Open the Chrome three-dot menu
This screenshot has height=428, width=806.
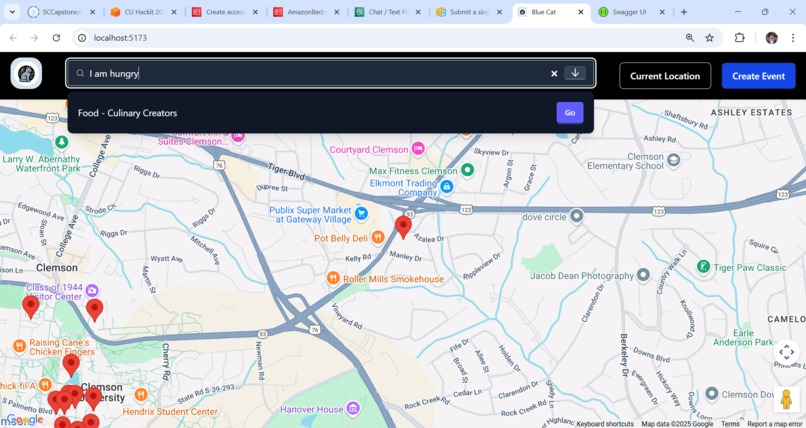tap(793, 38)
